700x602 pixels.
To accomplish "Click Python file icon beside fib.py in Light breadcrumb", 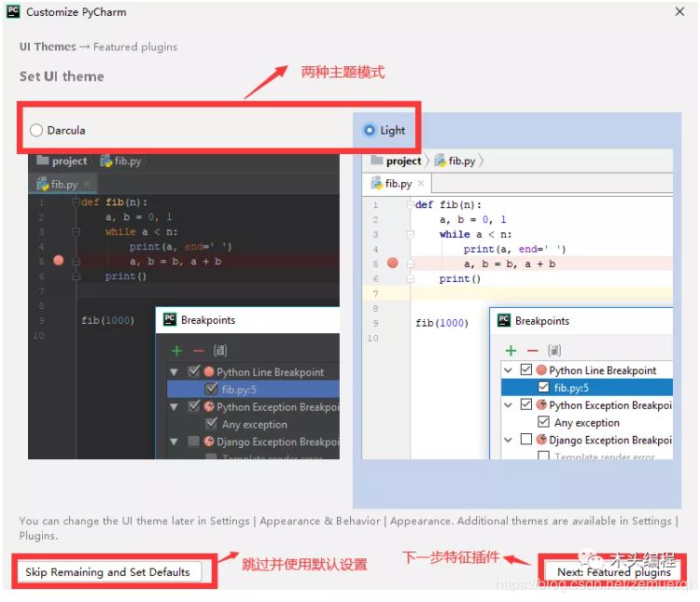I will click(441, 161).
